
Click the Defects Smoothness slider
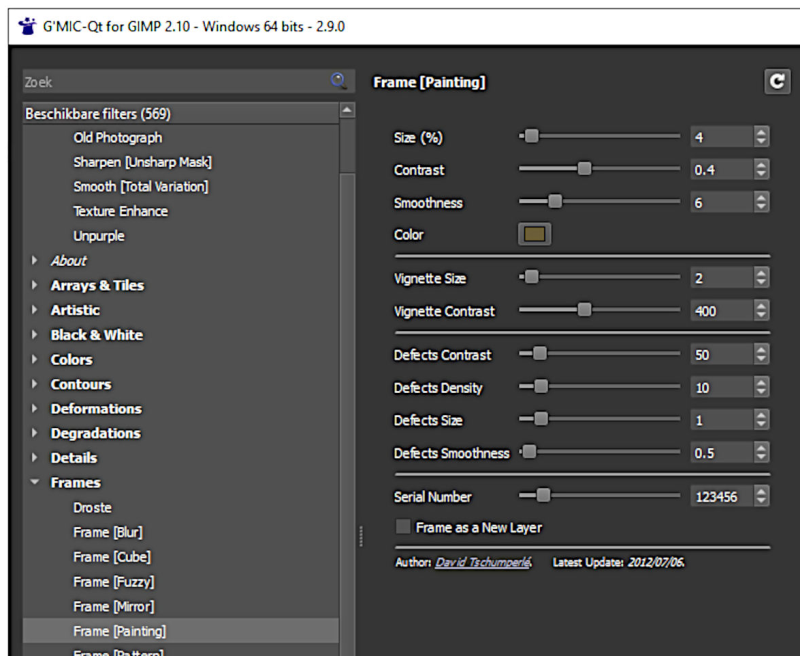[x=599, y=452]
